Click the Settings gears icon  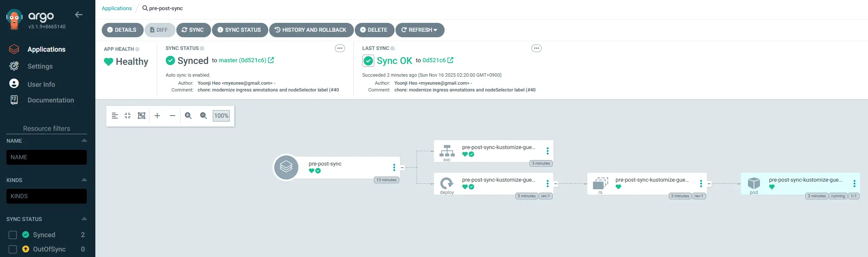click(x=14, y=66)
